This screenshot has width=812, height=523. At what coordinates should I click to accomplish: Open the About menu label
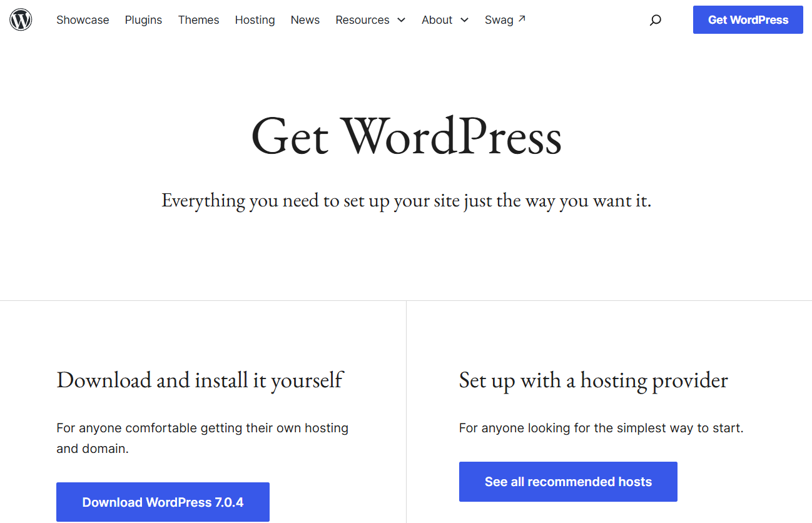[x=437, y=20]
